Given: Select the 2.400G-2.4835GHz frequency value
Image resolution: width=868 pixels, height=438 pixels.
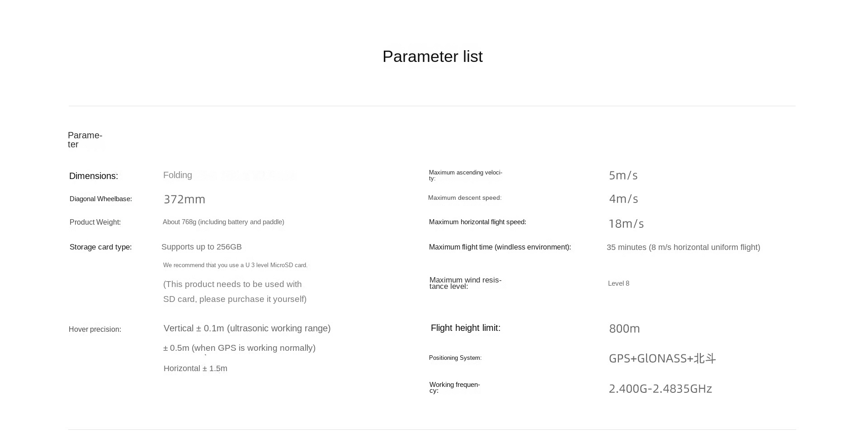Looking at the screenshot, I should point(660,389).
